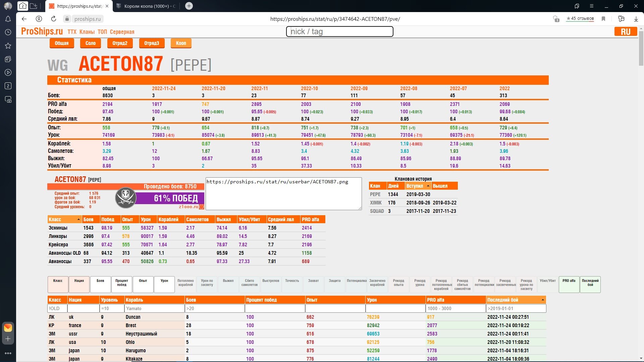Open the ТТХ menu link

tap(72, 32)
